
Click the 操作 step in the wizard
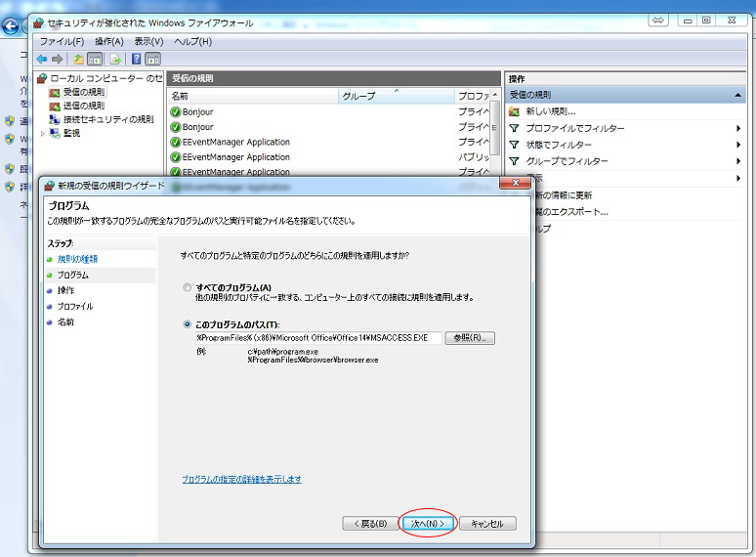point(65,290)
